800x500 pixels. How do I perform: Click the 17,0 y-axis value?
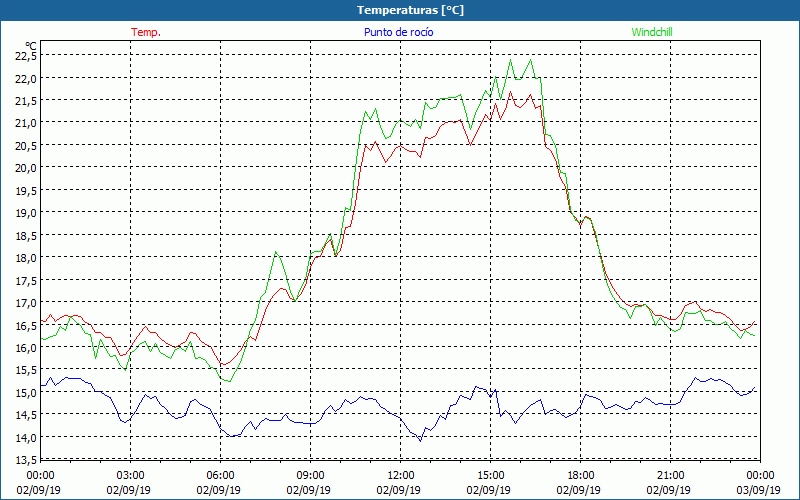click(x=27, y=303)
